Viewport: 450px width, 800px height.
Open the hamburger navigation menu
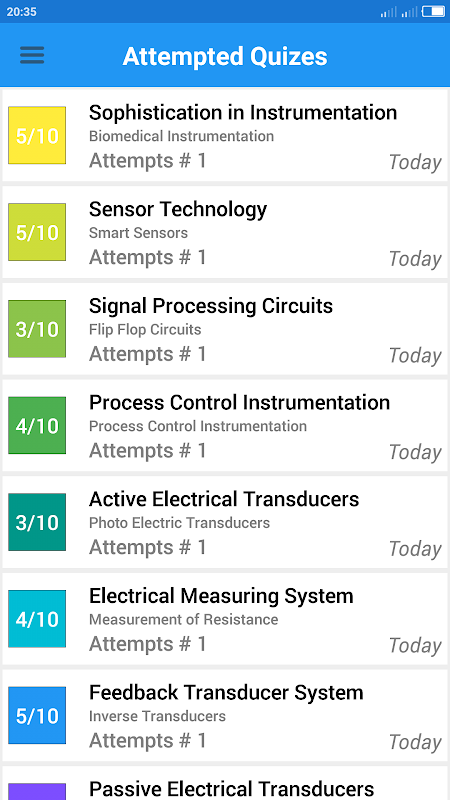[32, 55]
